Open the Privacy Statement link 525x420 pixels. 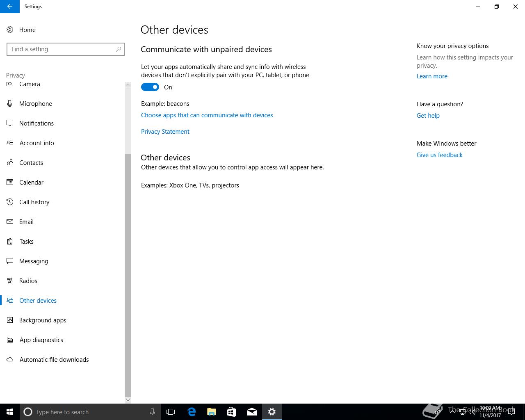click(165, 132)
